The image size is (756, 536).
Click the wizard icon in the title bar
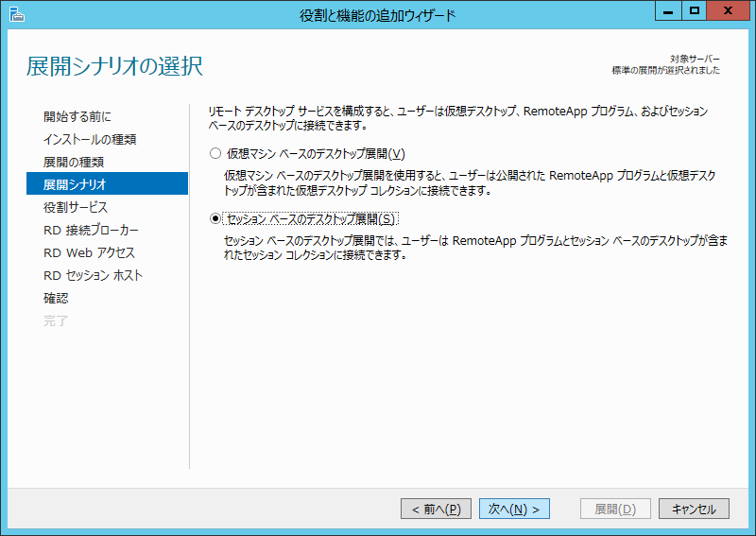tap(15, 14)
